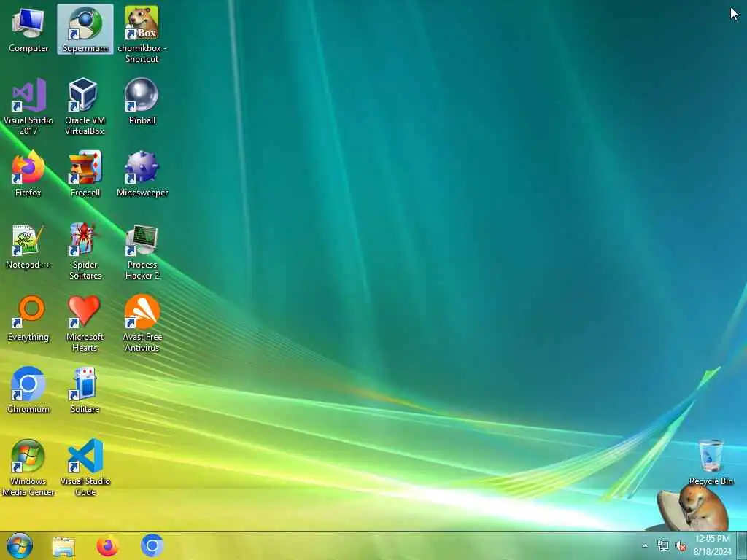Select the Notepad++ shortcut

28,246
